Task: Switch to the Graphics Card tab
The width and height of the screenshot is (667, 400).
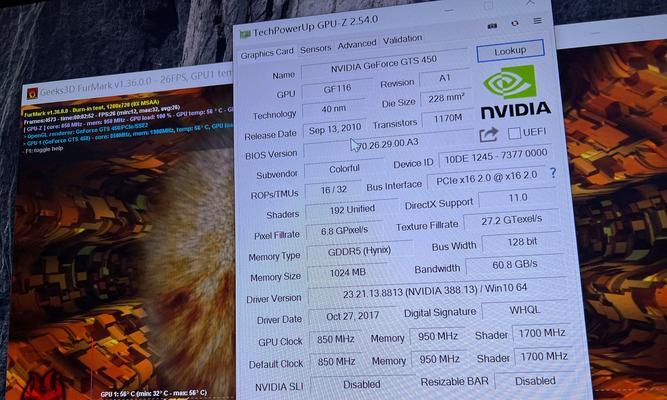Action: click(x=267, y=53)
